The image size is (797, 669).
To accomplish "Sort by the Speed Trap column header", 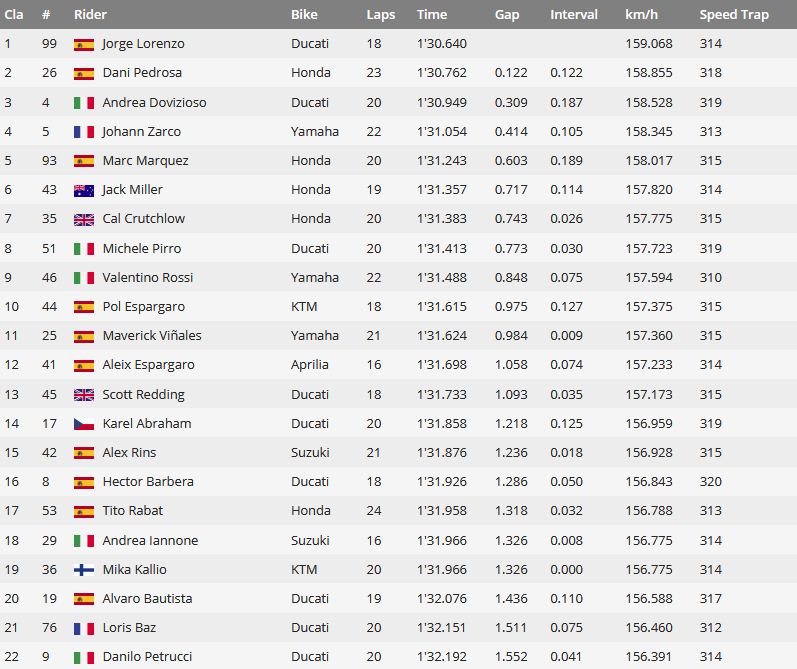I will tap(734, 15).
